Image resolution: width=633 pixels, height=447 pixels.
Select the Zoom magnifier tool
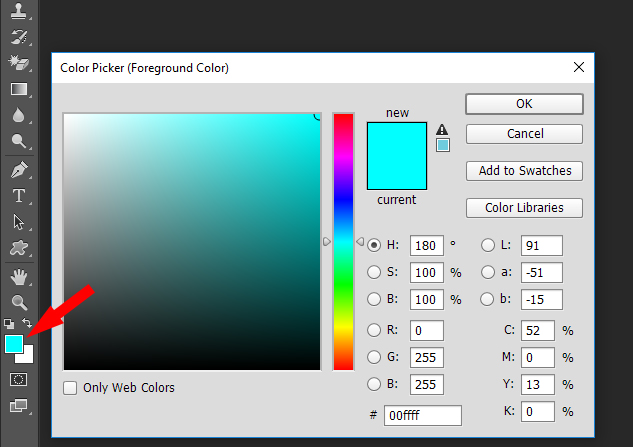click(18, 302)
